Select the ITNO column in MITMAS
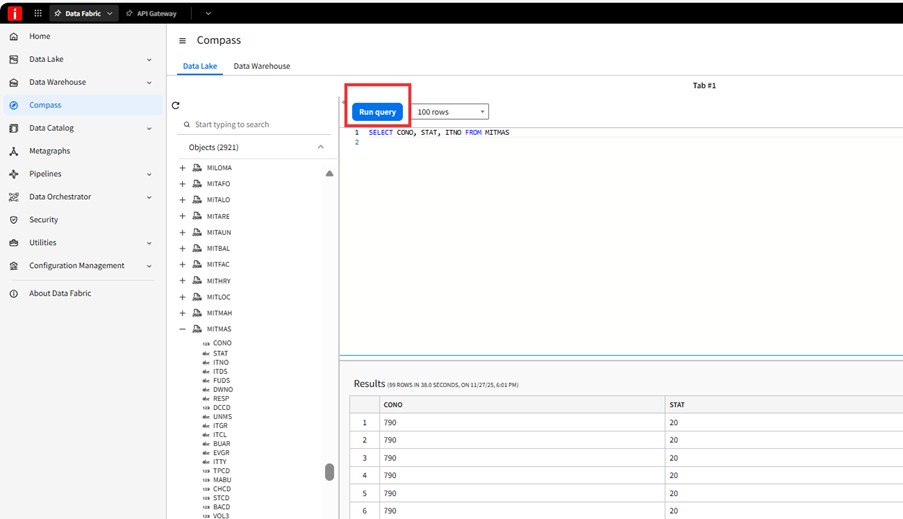Viewport: 903px width, 519px height. tap(220, 363)
